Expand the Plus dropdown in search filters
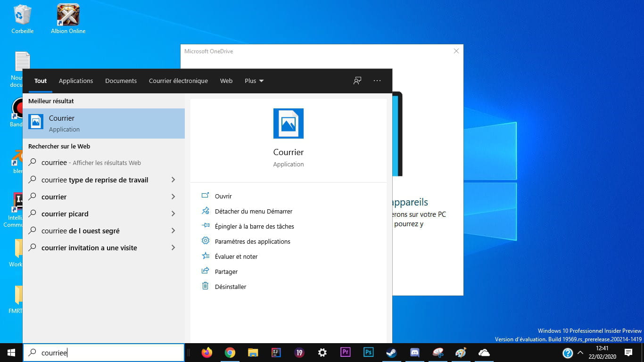 coord(254,81)
